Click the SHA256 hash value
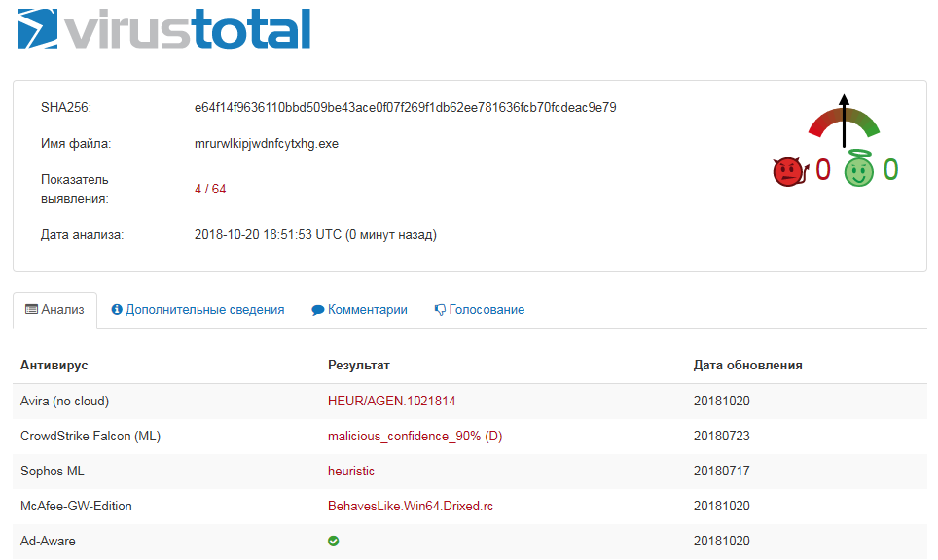 [405, 108]
